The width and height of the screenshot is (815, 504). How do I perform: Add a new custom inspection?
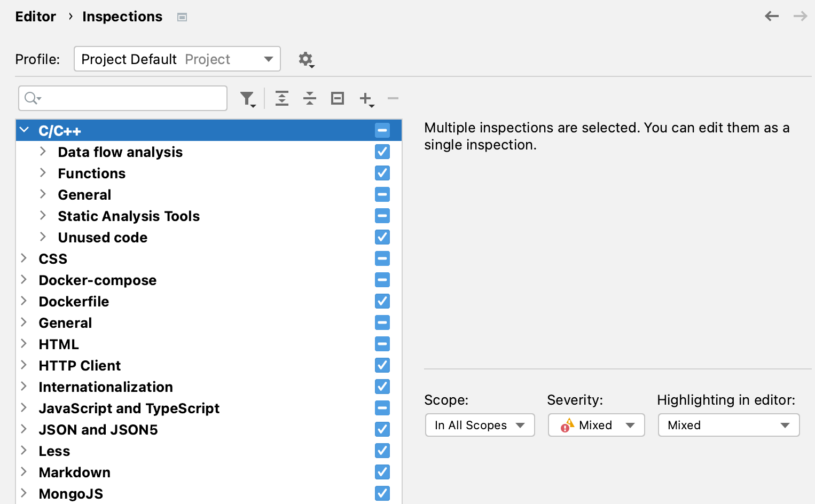(366, 98)
